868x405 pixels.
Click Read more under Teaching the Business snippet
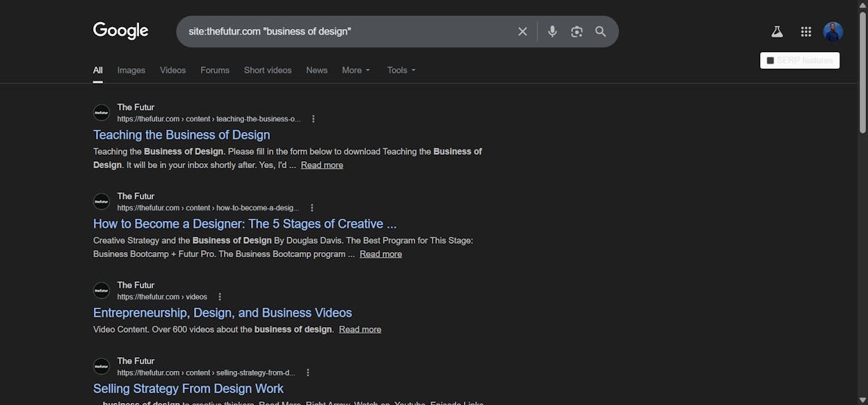pyautogui.click(x=322, y=165)
